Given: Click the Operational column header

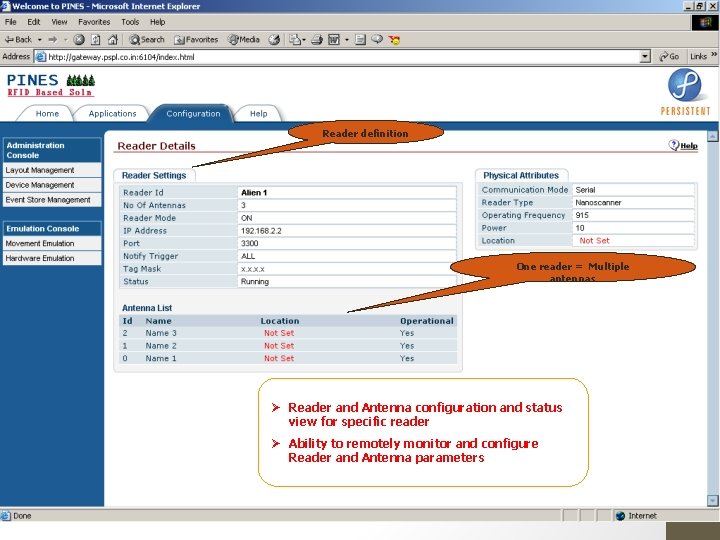Looking at the screenshot, I should point(427,321).
